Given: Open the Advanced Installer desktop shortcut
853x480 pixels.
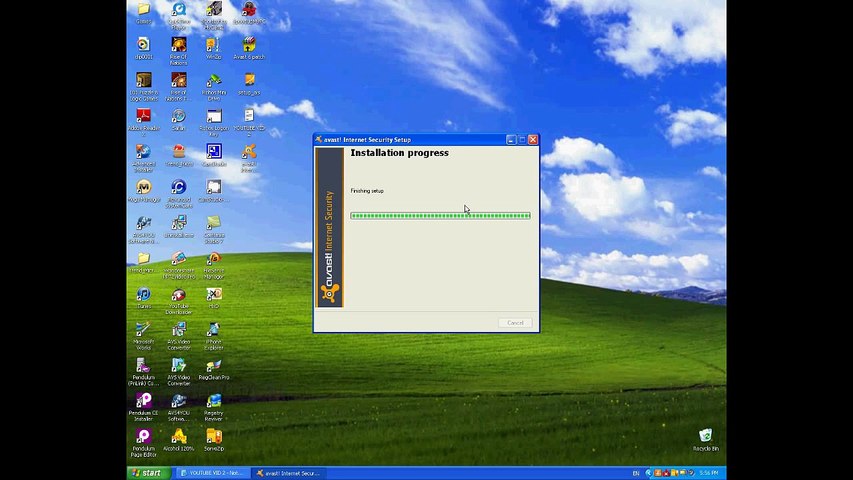Looking at the screenshot, I should point(144,157).
